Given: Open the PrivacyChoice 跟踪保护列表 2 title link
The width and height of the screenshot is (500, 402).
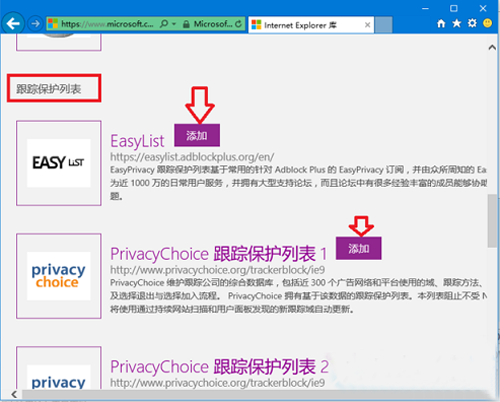Looking at the screenshot, I should click(219, 367).
